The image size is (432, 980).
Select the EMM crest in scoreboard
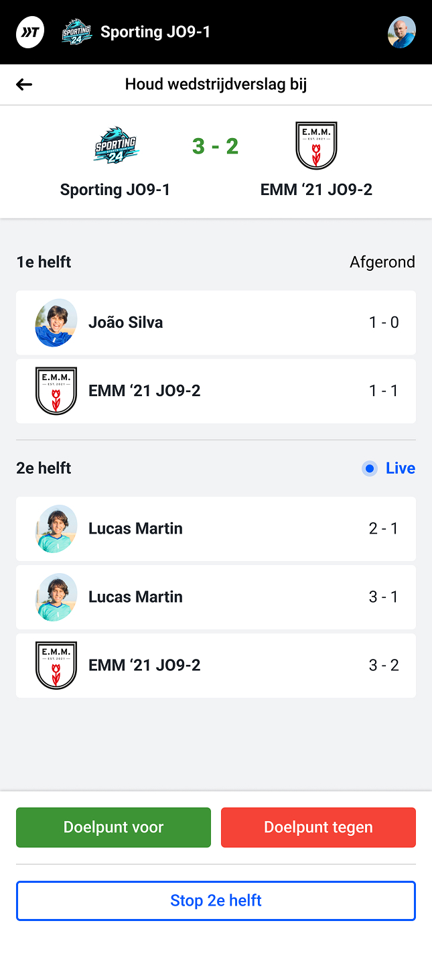click(316, 145)
